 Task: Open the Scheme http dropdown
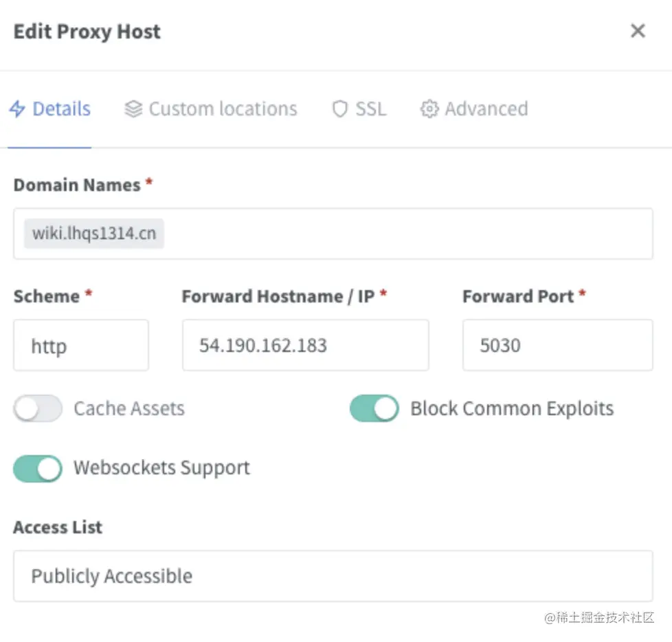[x=81, y=345]
